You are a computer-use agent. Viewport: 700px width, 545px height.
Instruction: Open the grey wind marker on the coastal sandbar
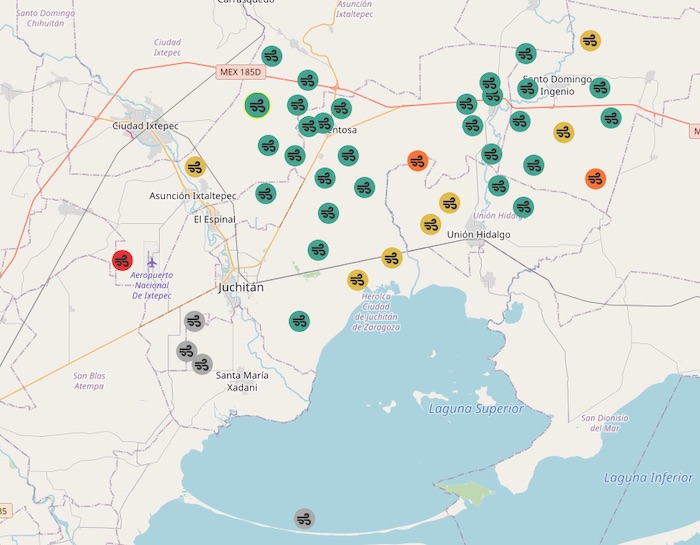(305, 518)
